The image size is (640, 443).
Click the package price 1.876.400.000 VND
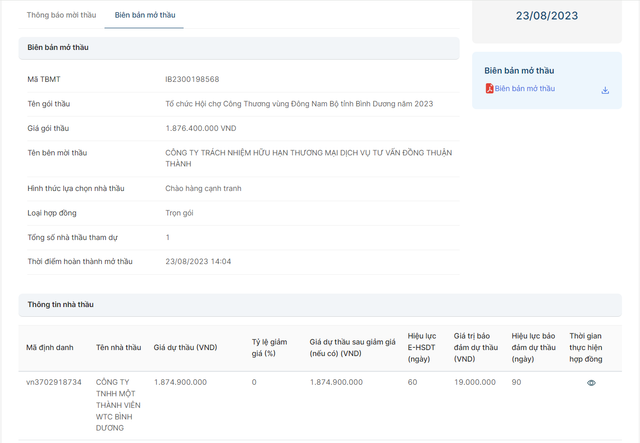pyautogui.click(x=200, y=128)
